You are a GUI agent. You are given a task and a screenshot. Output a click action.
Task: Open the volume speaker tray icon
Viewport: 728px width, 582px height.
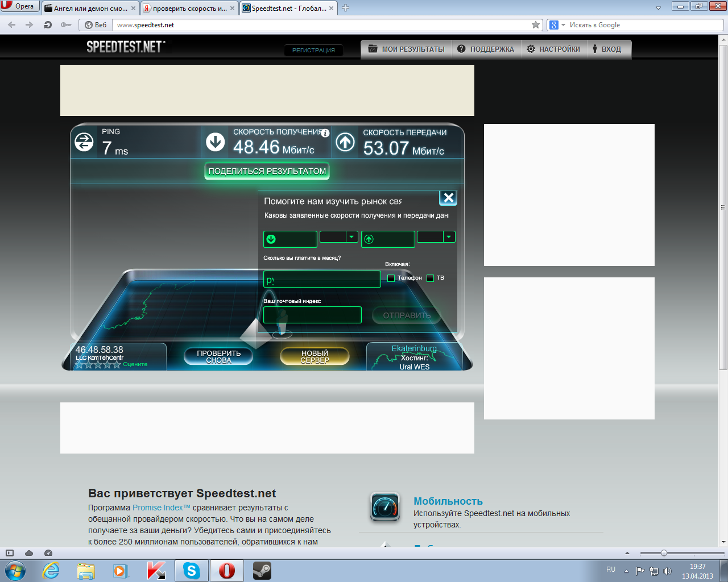point(668,571)
